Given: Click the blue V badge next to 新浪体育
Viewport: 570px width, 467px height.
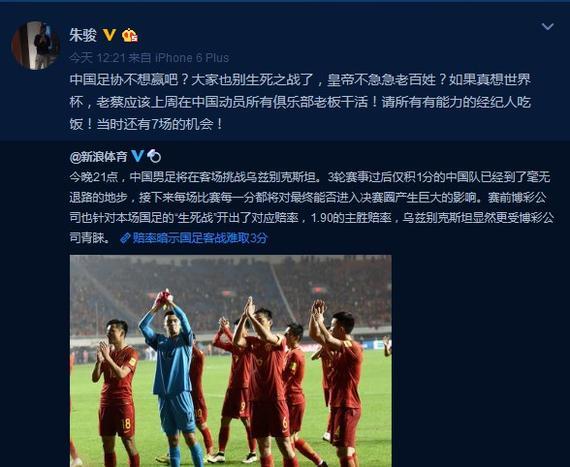Looking at the screenshot, I should (x=137, y=156).
